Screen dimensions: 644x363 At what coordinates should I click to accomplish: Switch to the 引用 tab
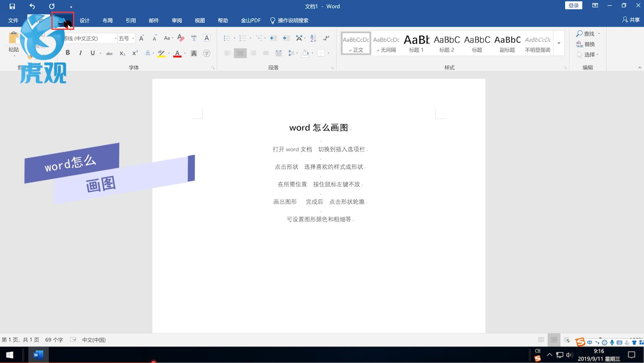131,20
